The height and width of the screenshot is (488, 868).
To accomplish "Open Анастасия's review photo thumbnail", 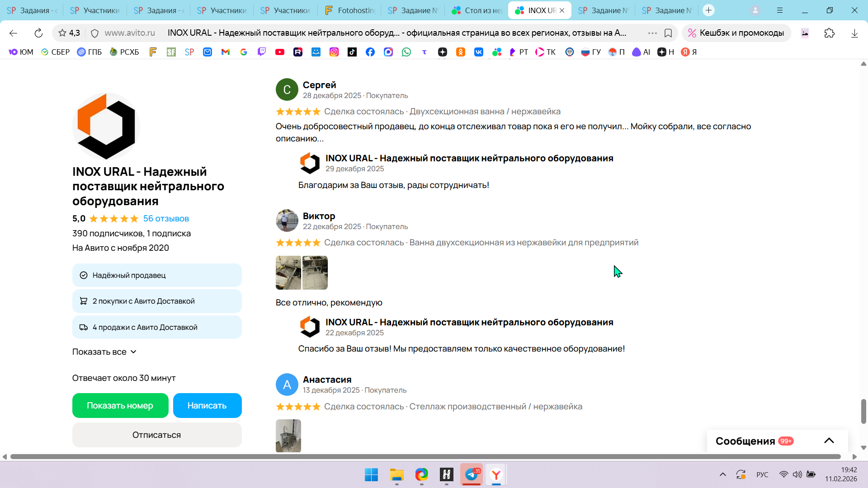I will 288,436.
